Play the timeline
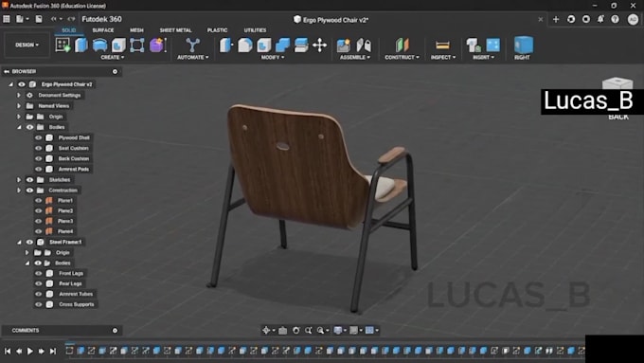The width and height of the screenshot is (644, 363). 30,351
